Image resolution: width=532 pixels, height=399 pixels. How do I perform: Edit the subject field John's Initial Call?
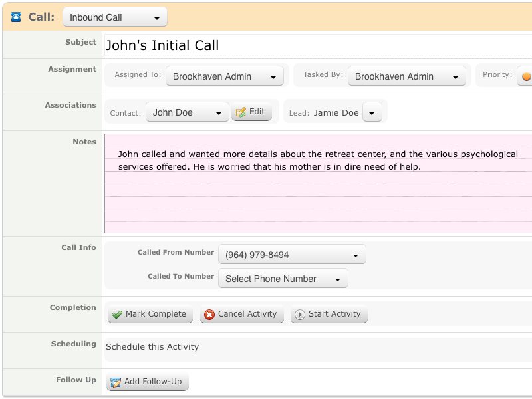pyautogui.click(x=318, y=45)
